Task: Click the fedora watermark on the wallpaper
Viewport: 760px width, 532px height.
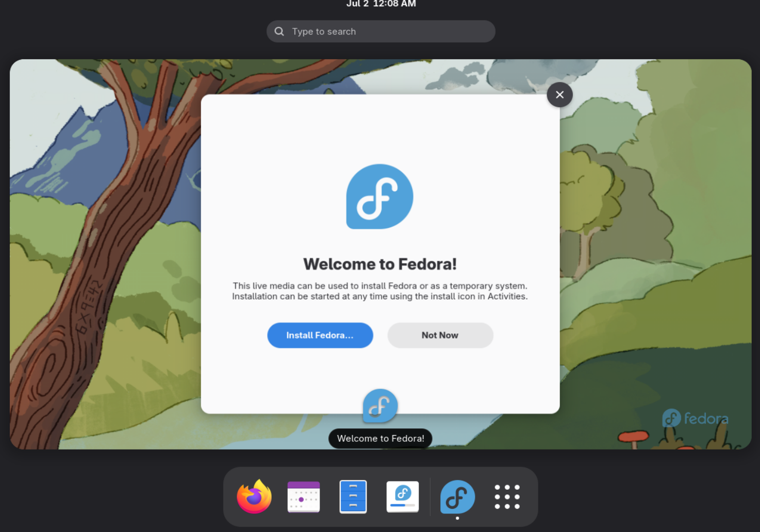Action: point(696,419)
